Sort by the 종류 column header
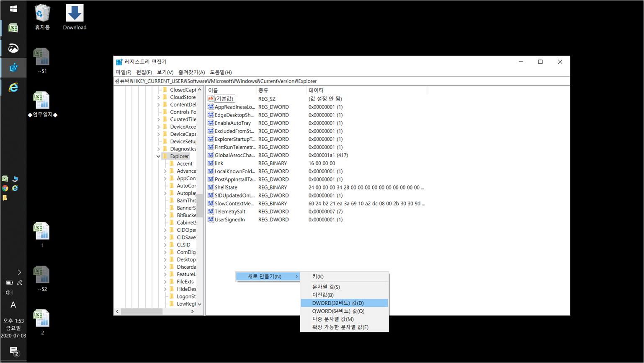Screen dimensions: 644x363 281,90
